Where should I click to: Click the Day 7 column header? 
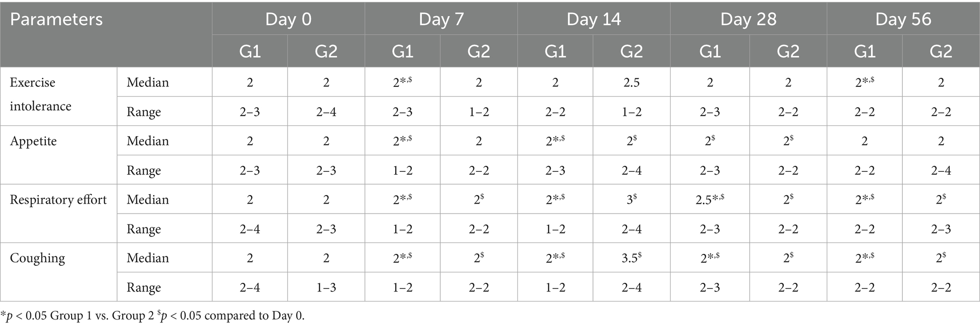point(441,19)
